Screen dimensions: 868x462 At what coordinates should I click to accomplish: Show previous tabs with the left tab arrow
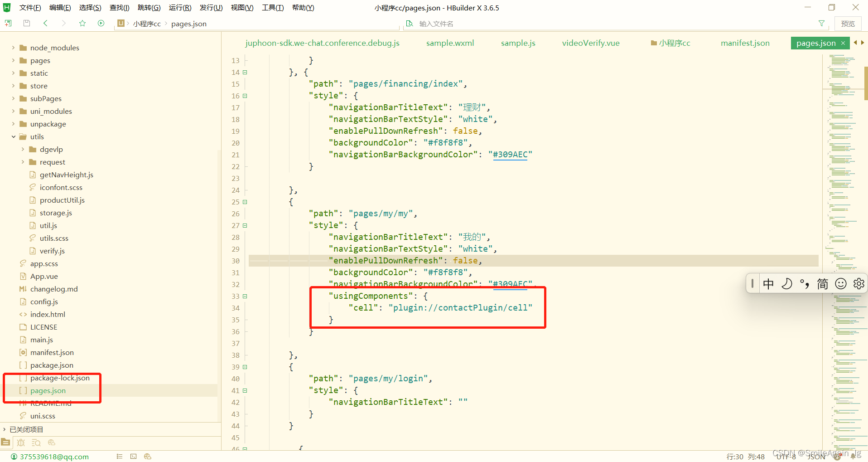(855, 43)
